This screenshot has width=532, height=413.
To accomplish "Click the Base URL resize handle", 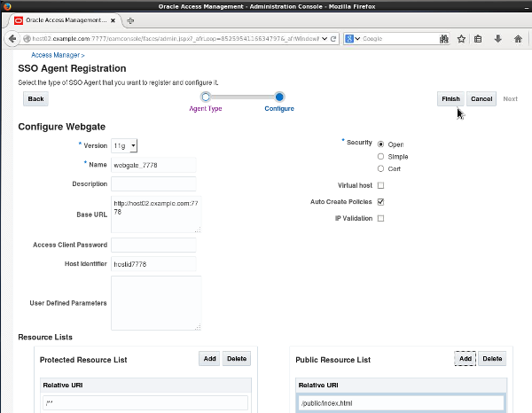I will click(x=198, y=230).
